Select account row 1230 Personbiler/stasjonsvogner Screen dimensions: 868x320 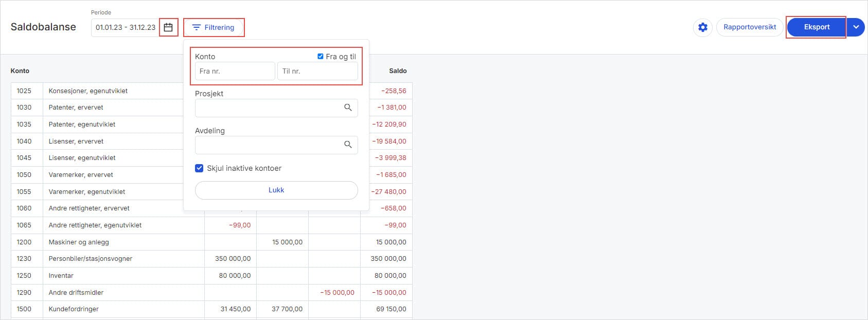90,259
